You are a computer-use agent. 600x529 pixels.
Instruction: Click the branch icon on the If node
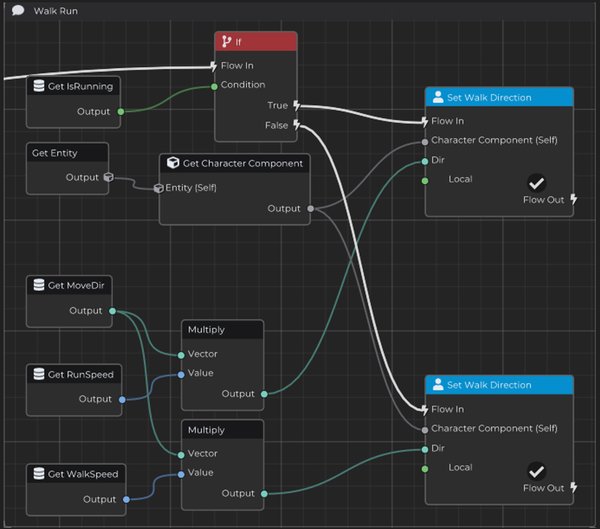click(x=227, y=41)
